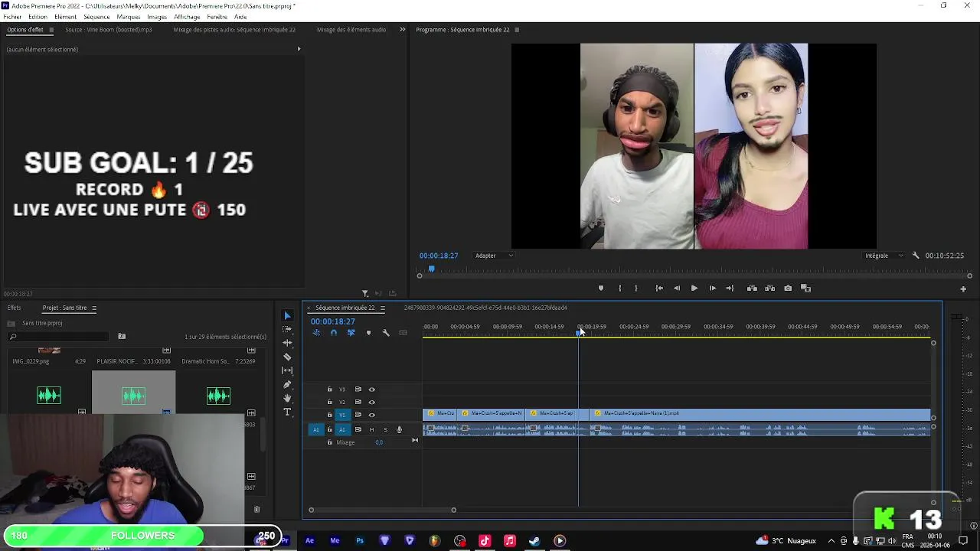Screen dimensions: 980x551
Task: Solo track A1 with S button
Action: pyautogui.click(x=385, y=430)
